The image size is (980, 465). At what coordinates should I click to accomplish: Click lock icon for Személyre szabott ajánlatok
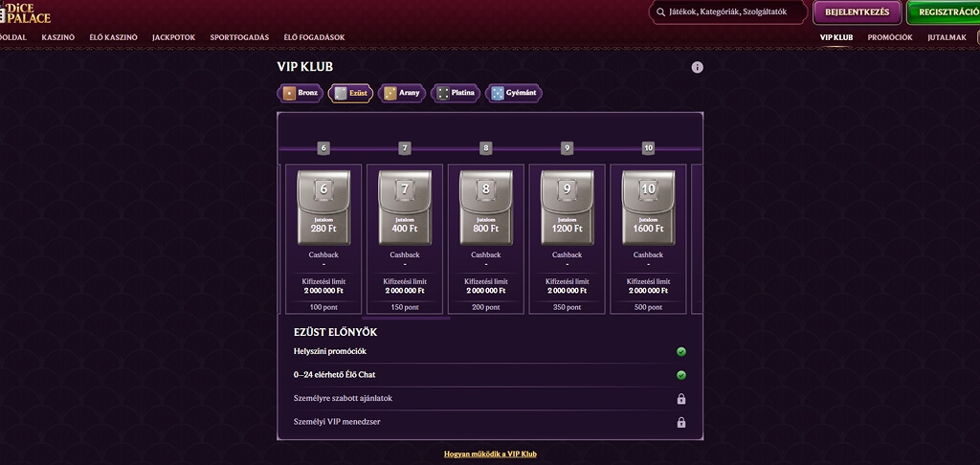(x=681, y=399)
